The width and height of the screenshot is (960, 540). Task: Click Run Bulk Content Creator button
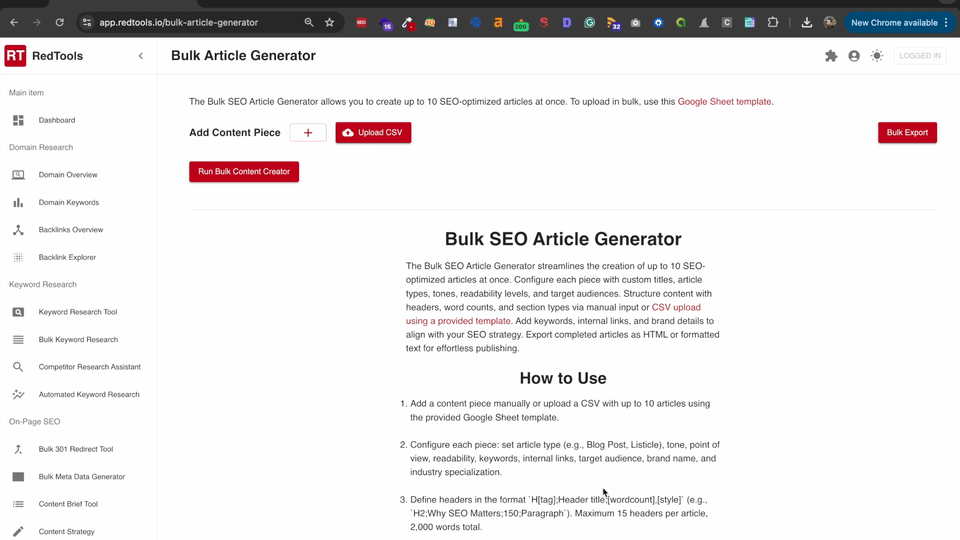pos(244,172)
